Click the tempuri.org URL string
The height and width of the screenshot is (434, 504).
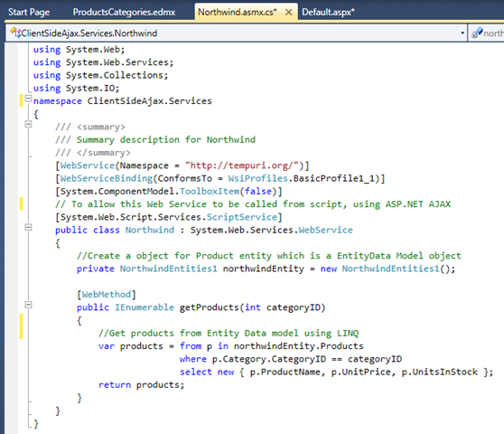coord(244,165)
